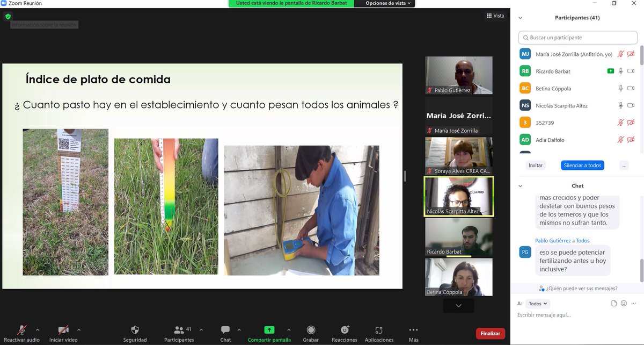Click Betina Cóppola's camera icon in list
Viewport: 644px width, 345px height.
631,88
